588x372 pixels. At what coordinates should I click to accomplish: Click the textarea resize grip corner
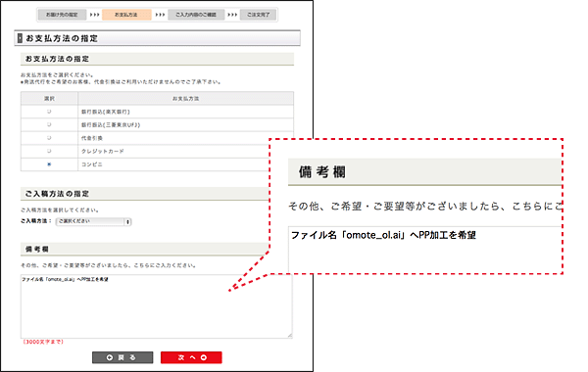point(289,335)
